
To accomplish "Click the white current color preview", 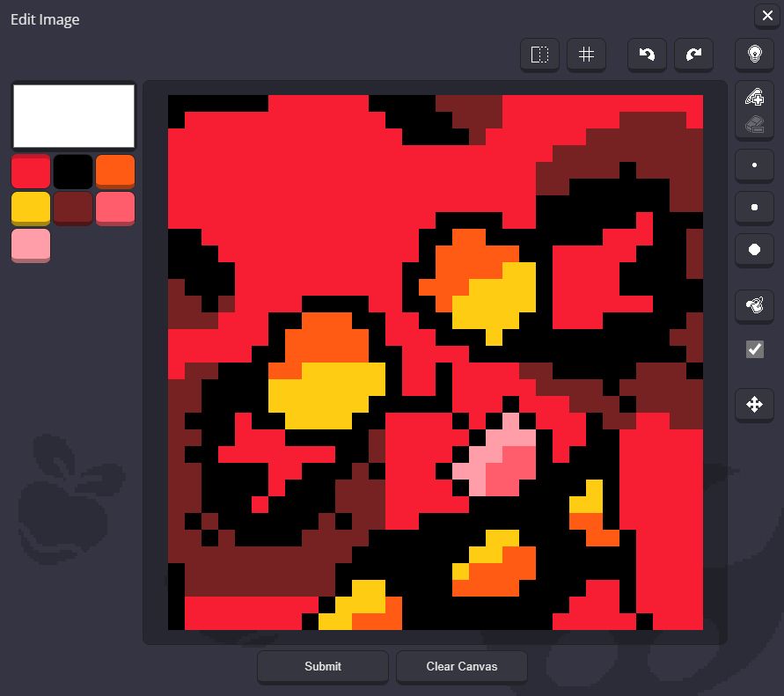I will [74, 116].
